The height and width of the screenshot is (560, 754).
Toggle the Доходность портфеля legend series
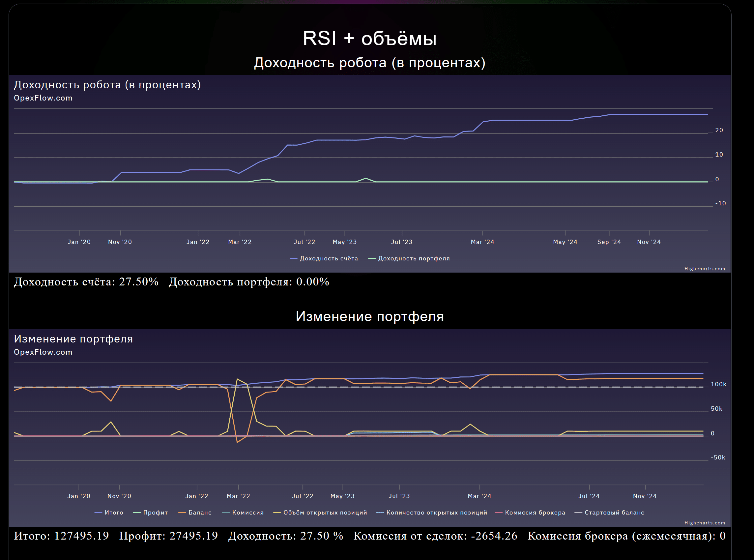pyautogui.click(x=409, y=258)
